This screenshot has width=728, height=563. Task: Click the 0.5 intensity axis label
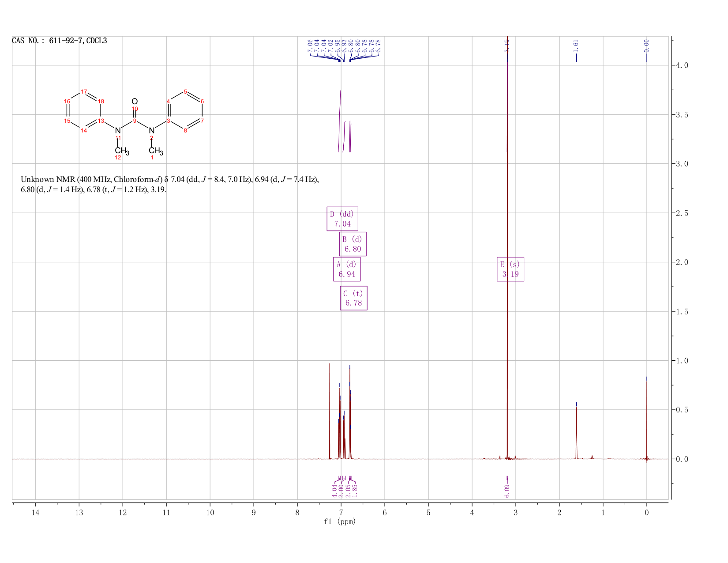682,410
